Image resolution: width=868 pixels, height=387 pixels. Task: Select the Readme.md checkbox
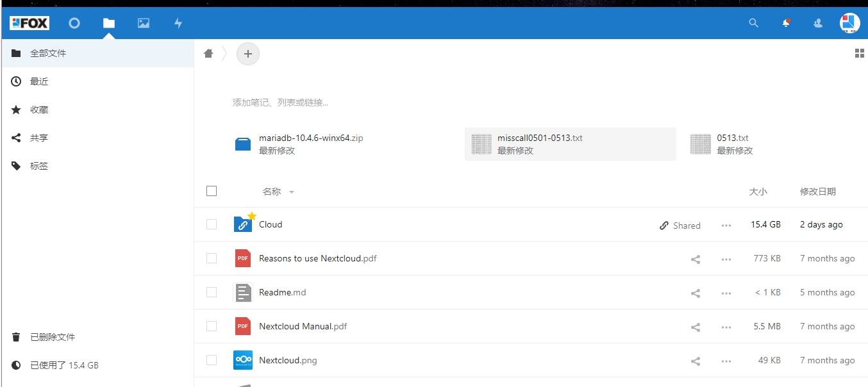(x=212, y=292)
